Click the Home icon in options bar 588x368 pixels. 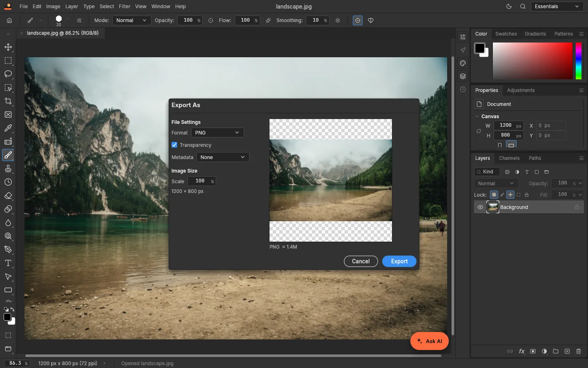[x=9, y=20]
